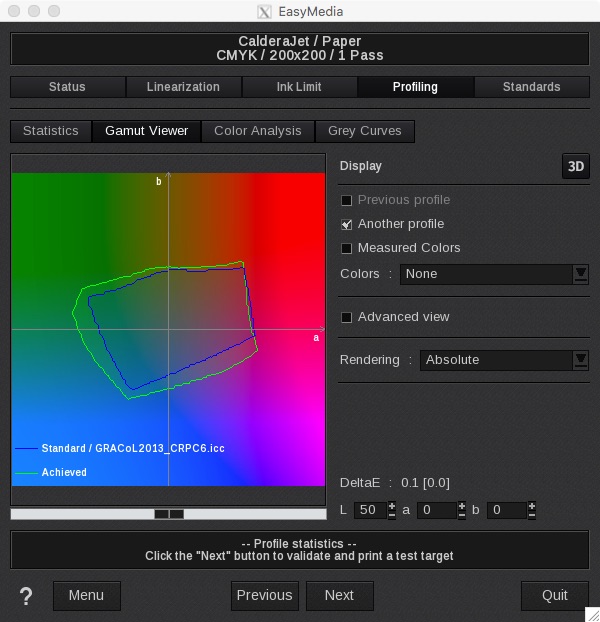The image size is (600, 622).
Task: Click the b value stepper arrows
Action: [531, 510]
